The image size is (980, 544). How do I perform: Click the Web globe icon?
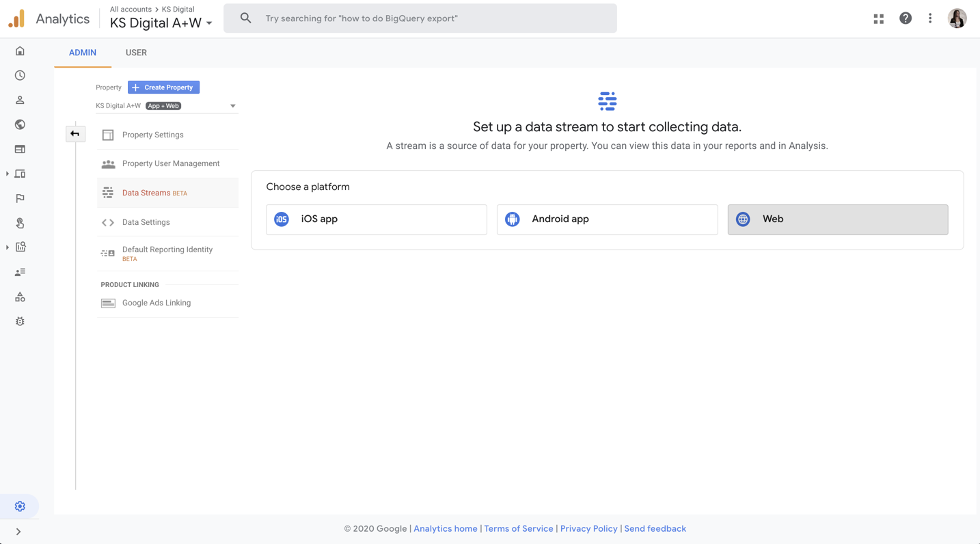743,219
